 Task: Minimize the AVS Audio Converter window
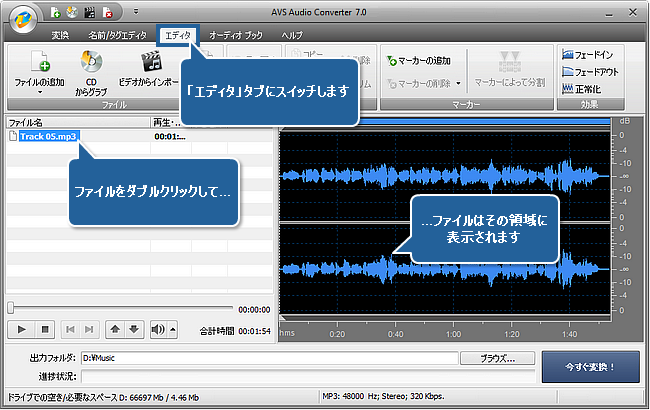tap(609, 13)
